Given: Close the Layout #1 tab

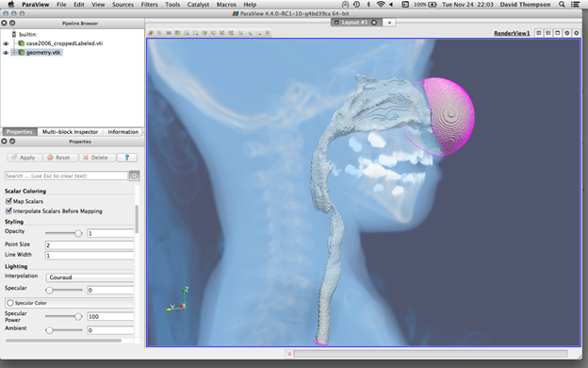Looking at the screenshot, I should [x=374, y=23].
